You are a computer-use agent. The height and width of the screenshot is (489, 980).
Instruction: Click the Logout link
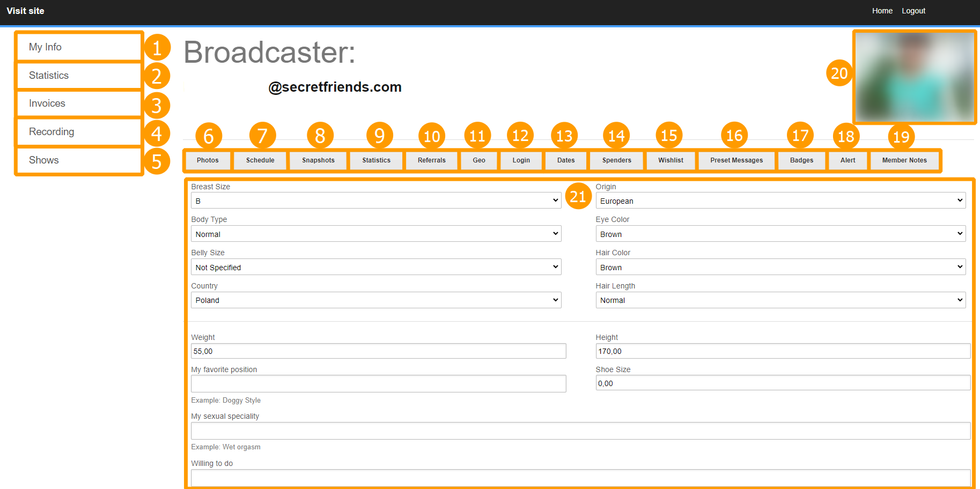pos(913,11)
